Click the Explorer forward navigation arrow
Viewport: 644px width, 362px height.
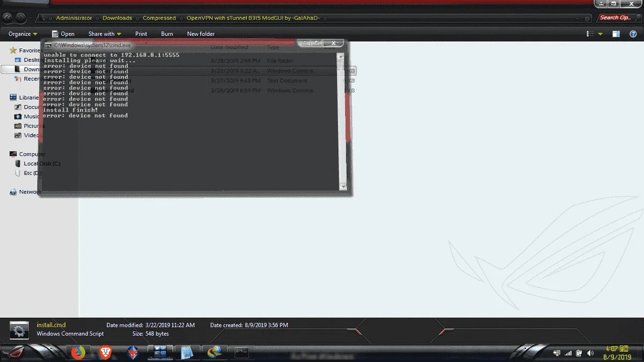point(21,18)
